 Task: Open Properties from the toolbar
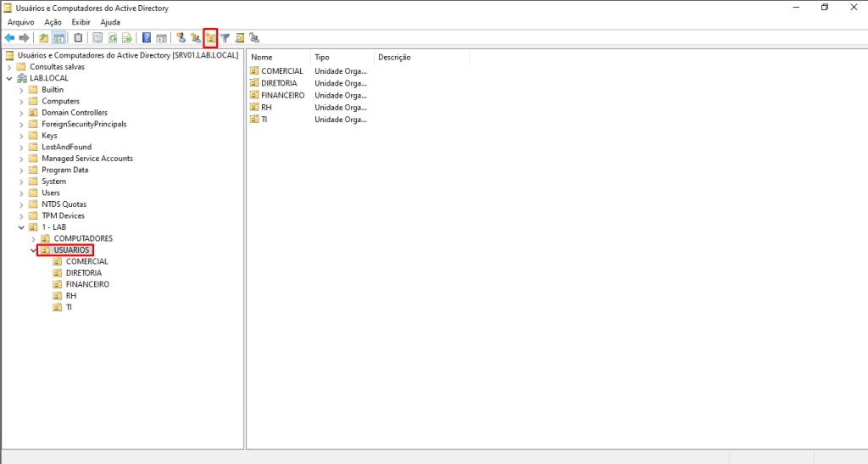point(97,37)
